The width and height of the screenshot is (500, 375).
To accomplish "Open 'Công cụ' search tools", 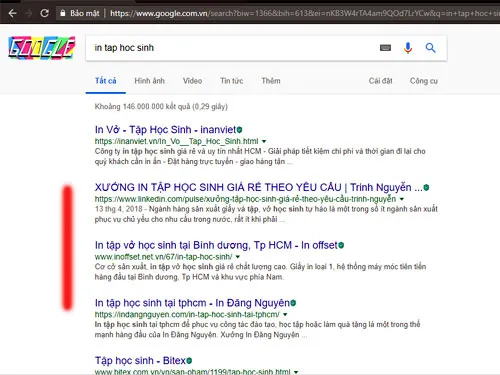I will (424, 81).
